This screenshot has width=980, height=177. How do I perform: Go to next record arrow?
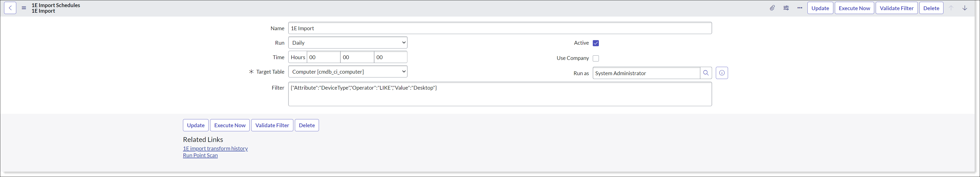point(965,8)
